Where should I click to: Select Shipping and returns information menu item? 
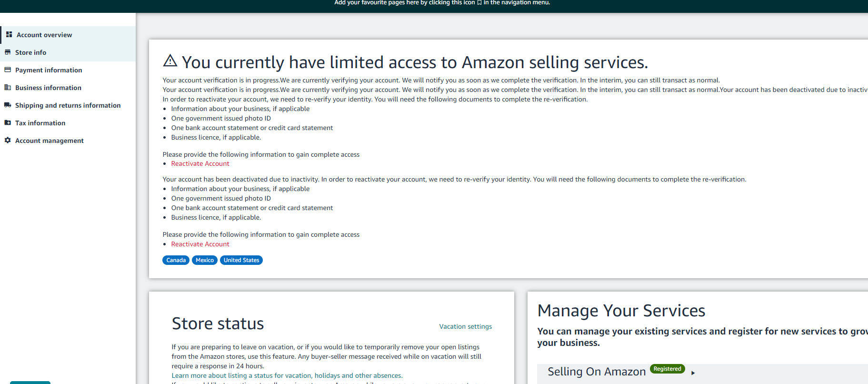[68, 105]
